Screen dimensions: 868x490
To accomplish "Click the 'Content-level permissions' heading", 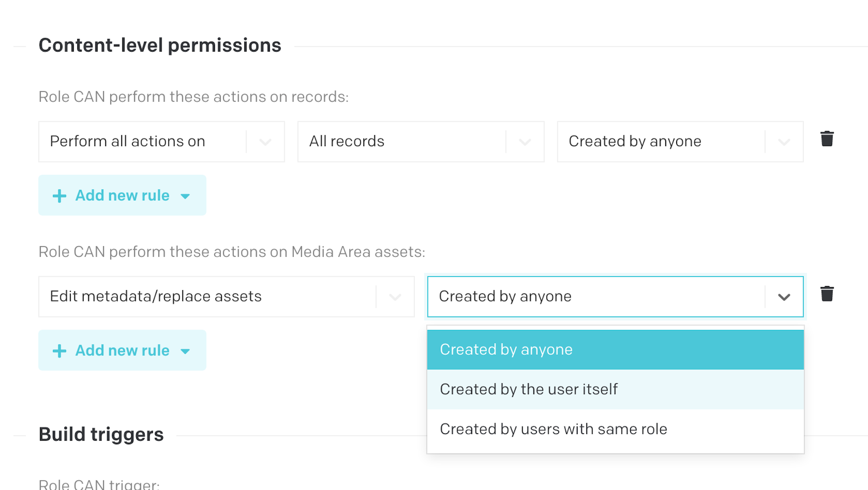I will [x=160, y=46].
